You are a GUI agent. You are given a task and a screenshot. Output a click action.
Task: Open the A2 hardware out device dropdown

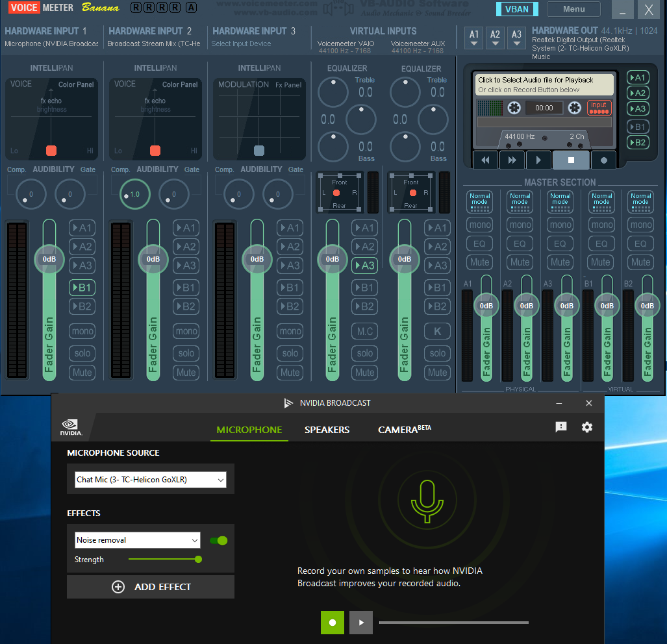click(x=495, y=38)
